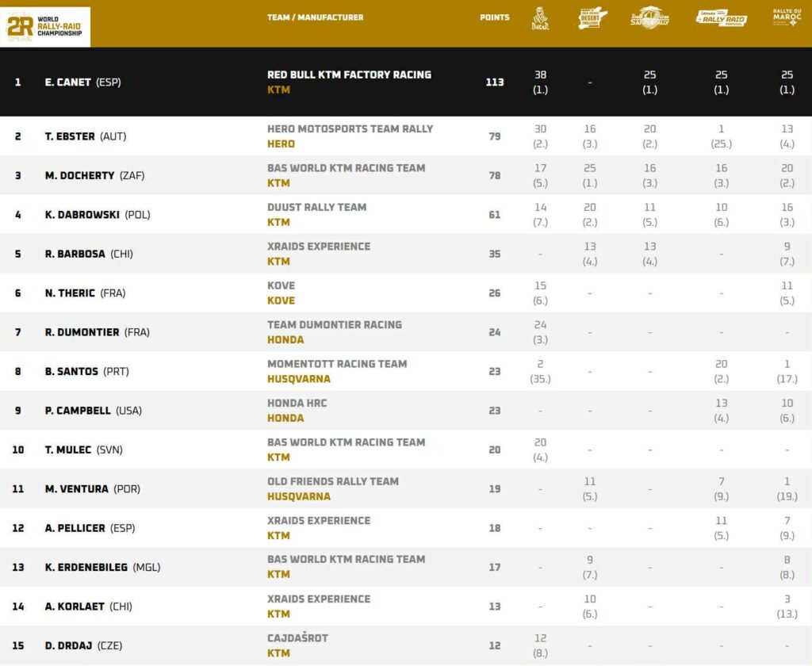Click the Rally Raid Portugal logo
This screenshot has height=666, width=812.
[x=721, y=18]
